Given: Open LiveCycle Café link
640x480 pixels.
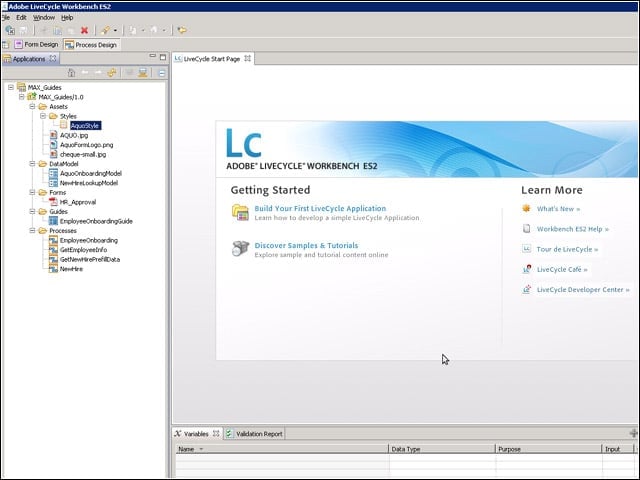Looking at the screenshot, I should 562,269.
